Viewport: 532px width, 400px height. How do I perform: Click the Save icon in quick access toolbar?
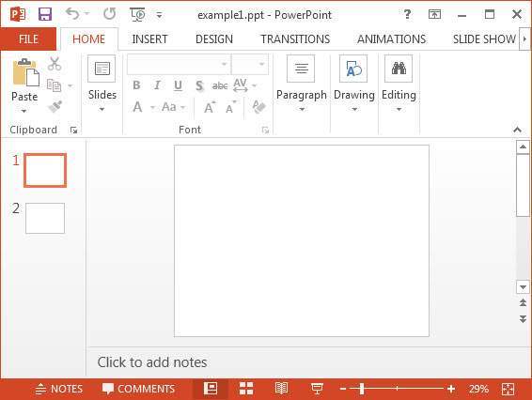tap(45, 14)
